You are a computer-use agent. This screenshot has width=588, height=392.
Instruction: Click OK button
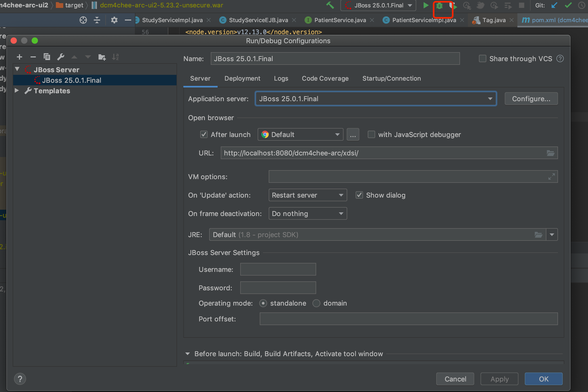544,379
